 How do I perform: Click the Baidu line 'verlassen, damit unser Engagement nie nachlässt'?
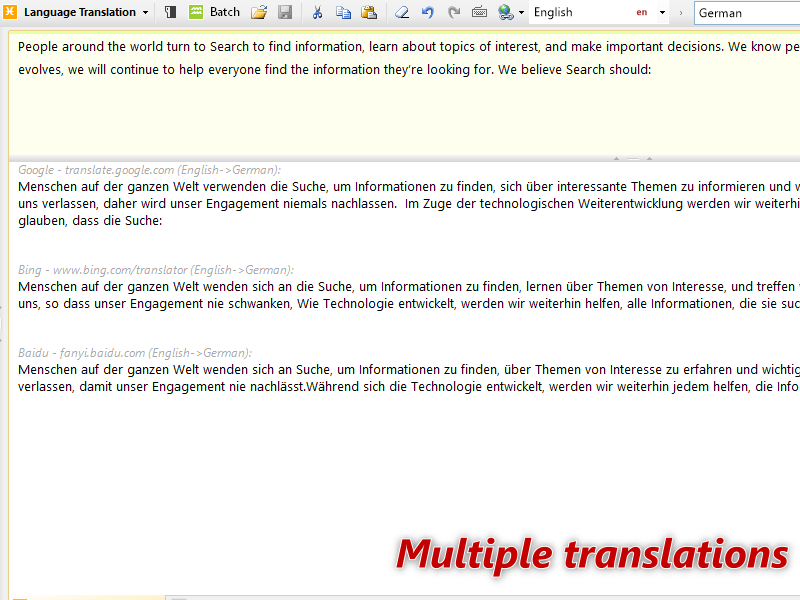pos(409,387)
